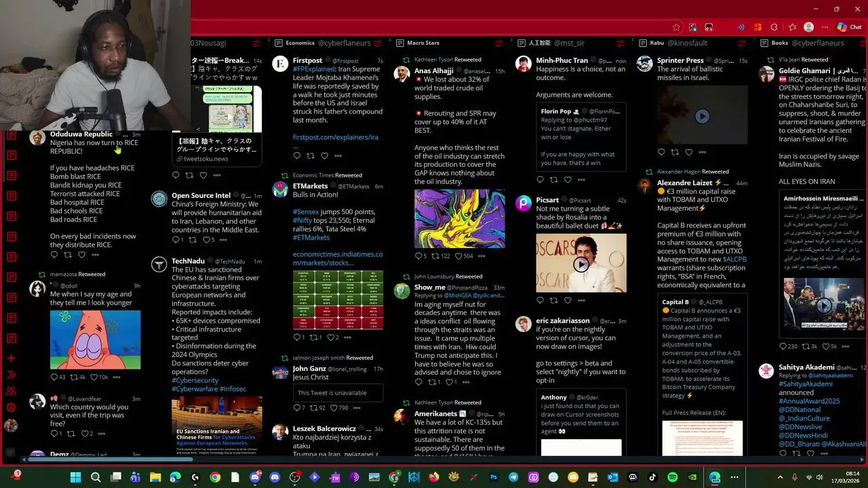Click the $ALCPB cashtag link
The height and width of the screenshot is (488, 868).
[734, 259]
